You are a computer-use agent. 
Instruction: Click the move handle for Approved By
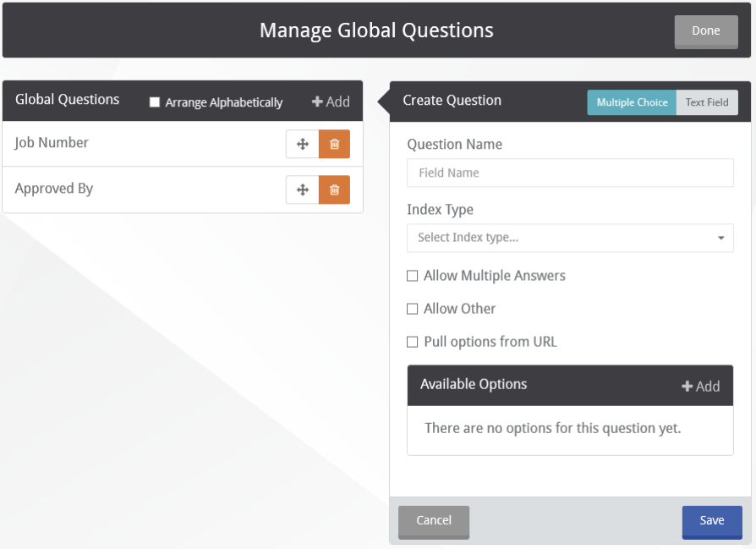coord(302,189)
